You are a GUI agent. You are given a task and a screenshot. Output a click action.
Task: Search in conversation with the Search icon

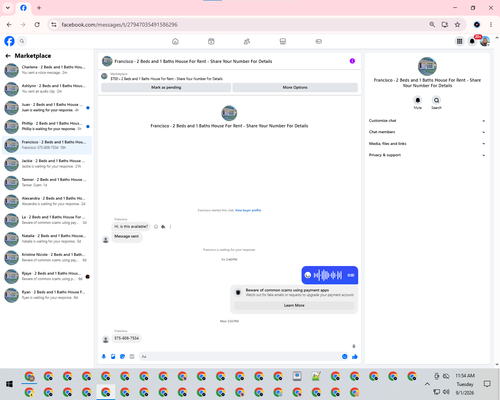tap(436, 100)
